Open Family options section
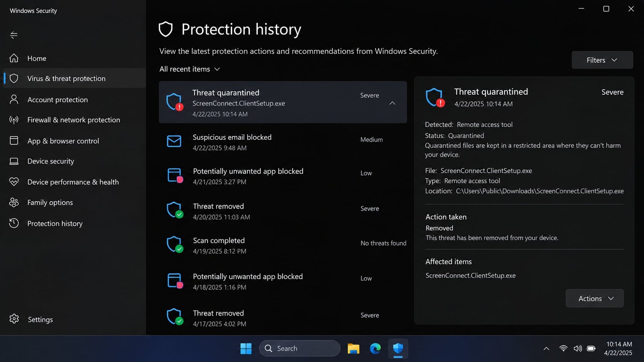Image resolution: width=644 pixels, height=362 pixels. tap(74, 202)
